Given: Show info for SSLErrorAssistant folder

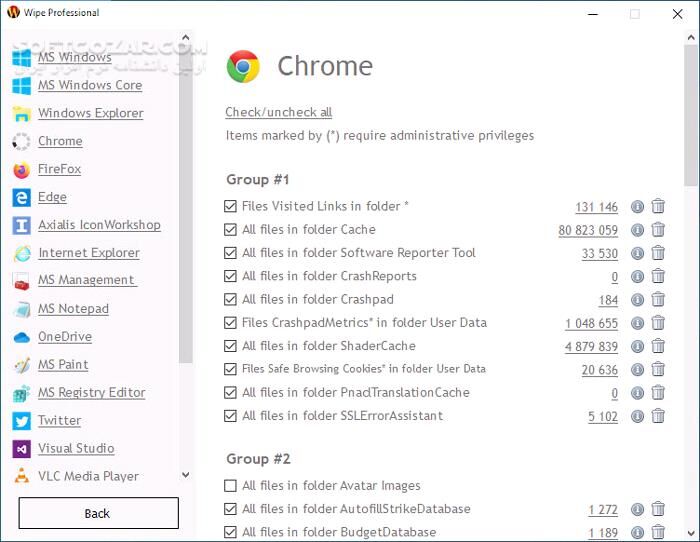Looking at the screenshot, I should [x=637, y=416].
